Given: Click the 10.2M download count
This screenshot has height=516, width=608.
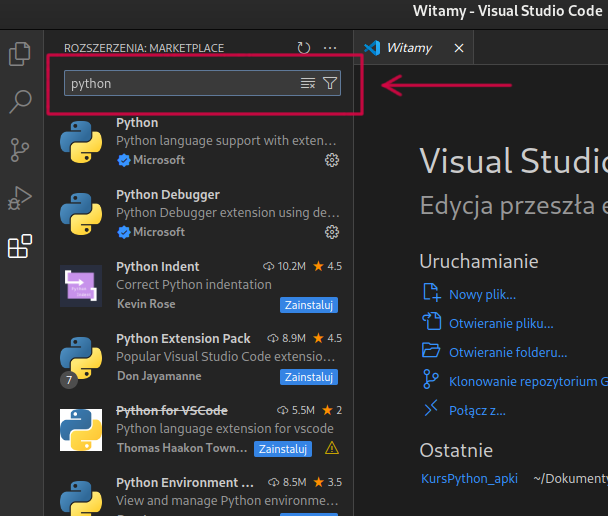Looking at the screenshot, I should click(285, 266).
